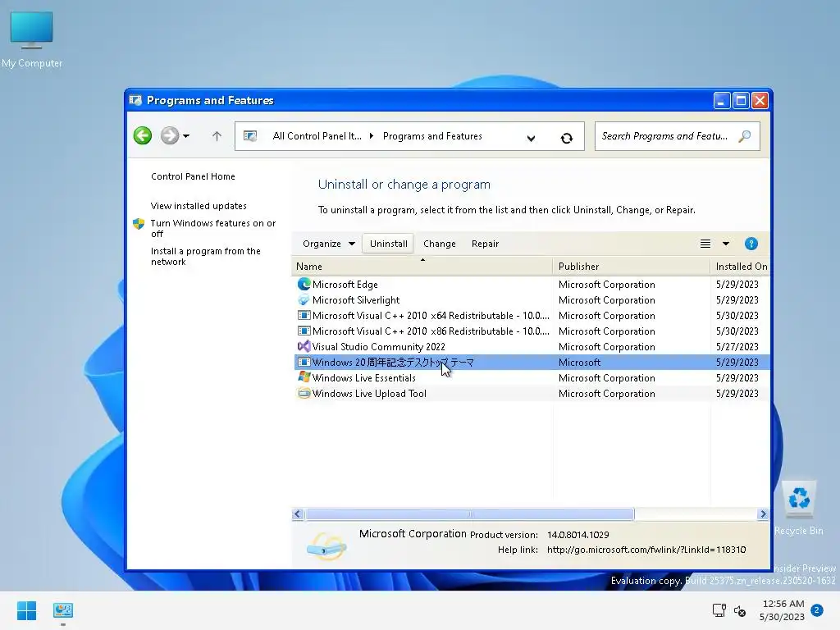Open the My Computer desktop icon

click(32, 39)
